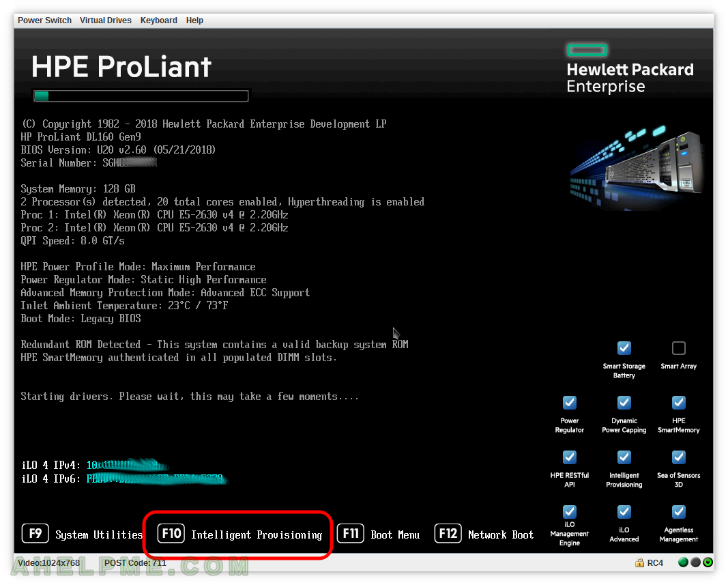The image size is (728, 585).
Task: Click the 'BIOS Version: U20 v2.60' line
Action: click(118, 150)
